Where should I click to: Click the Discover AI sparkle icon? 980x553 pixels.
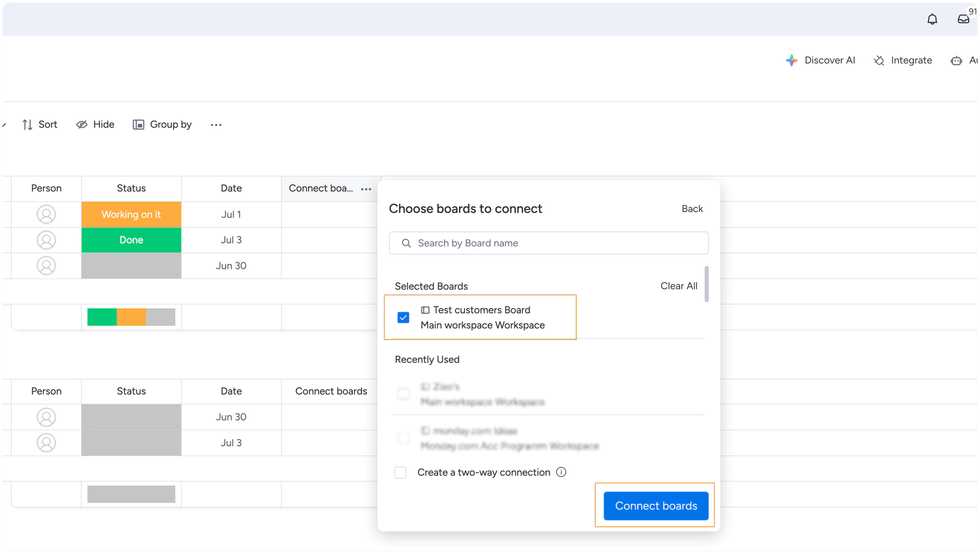coord(791,60)
